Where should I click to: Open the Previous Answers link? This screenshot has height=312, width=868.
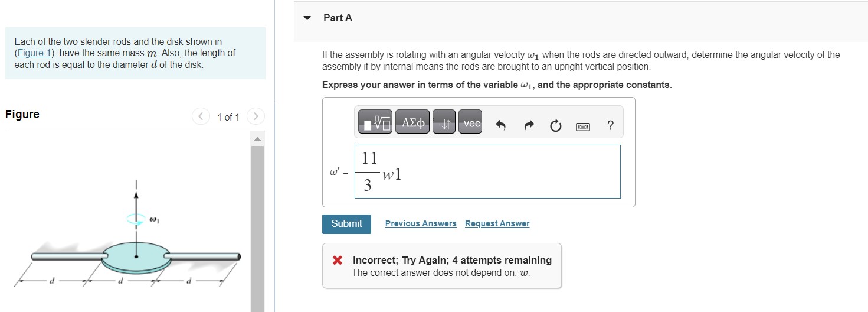421,223
